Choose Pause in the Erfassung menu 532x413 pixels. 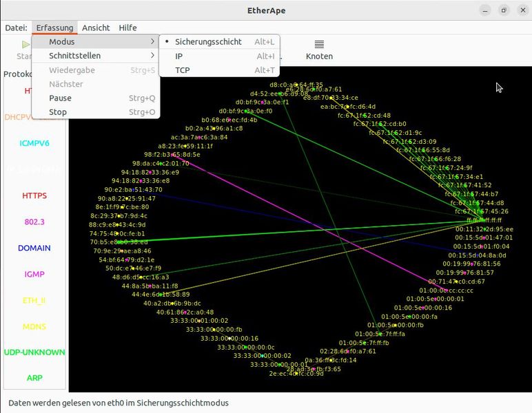pyautogui.click(x=96, y=98)
